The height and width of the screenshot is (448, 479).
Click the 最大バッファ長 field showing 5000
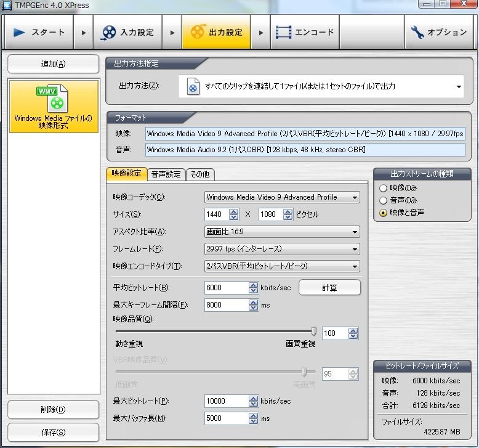pyautogui.click(x=227, y=418)
